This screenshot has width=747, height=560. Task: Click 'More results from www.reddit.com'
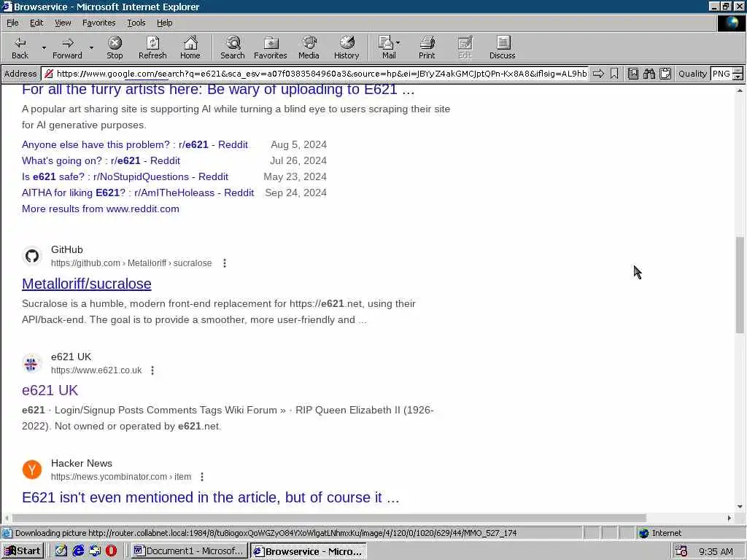click(101, 209)
